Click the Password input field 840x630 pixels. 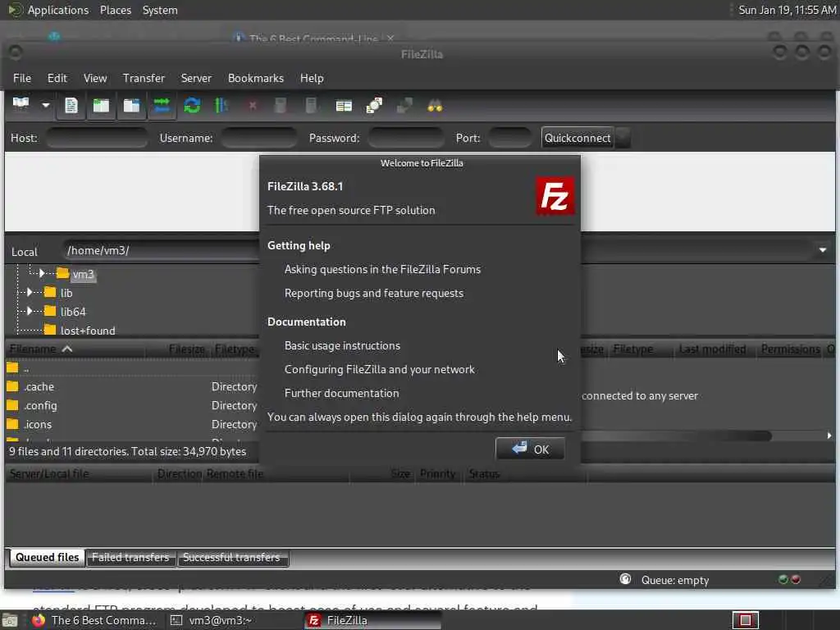(x=405, y=138)
